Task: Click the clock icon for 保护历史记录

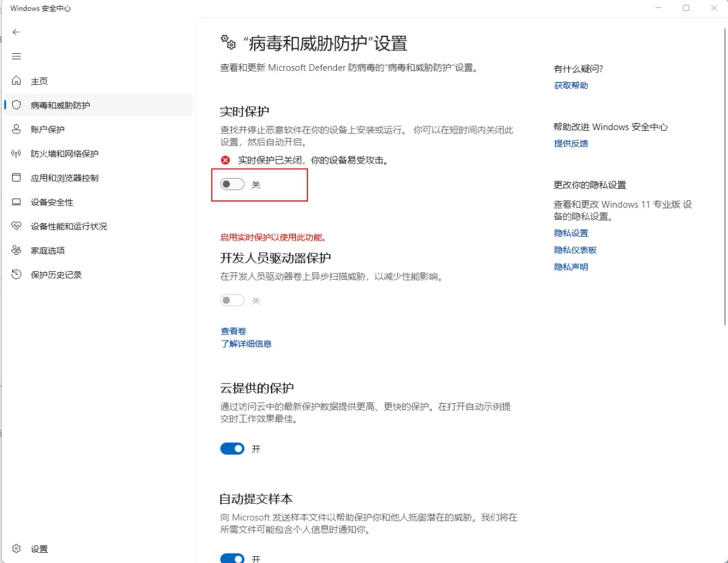Action: (16, 274)
